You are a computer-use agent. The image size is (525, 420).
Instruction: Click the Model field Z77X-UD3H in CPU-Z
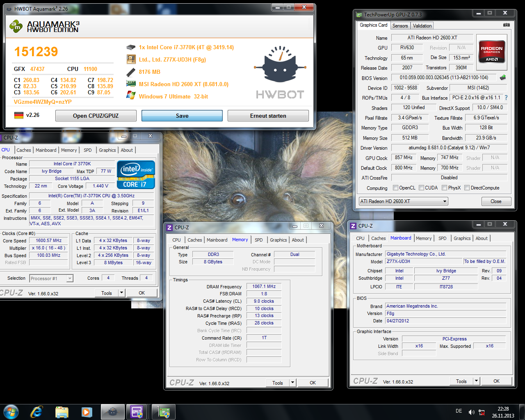click(x=424, y=261)
